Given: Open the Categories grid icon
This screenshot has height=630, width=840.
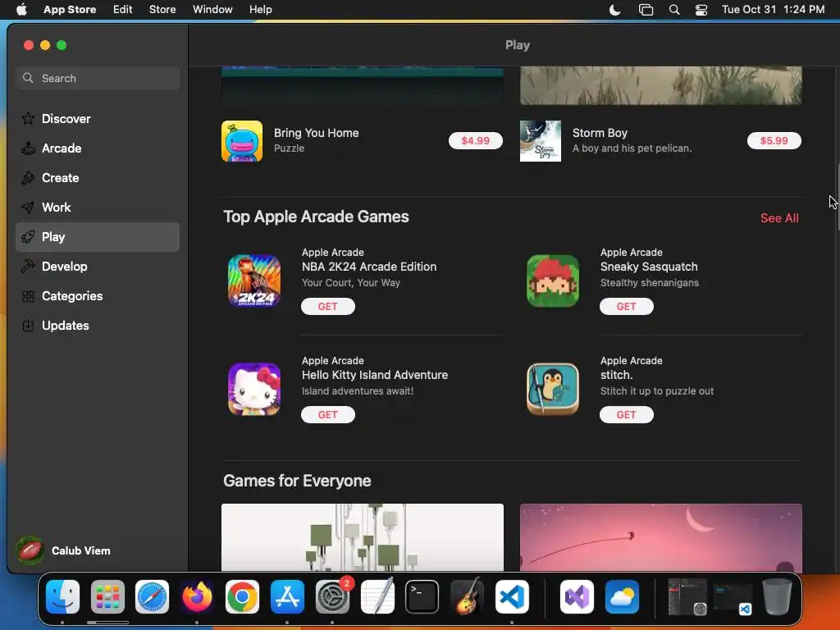Looking at the screenshot, I should [28, 295].
